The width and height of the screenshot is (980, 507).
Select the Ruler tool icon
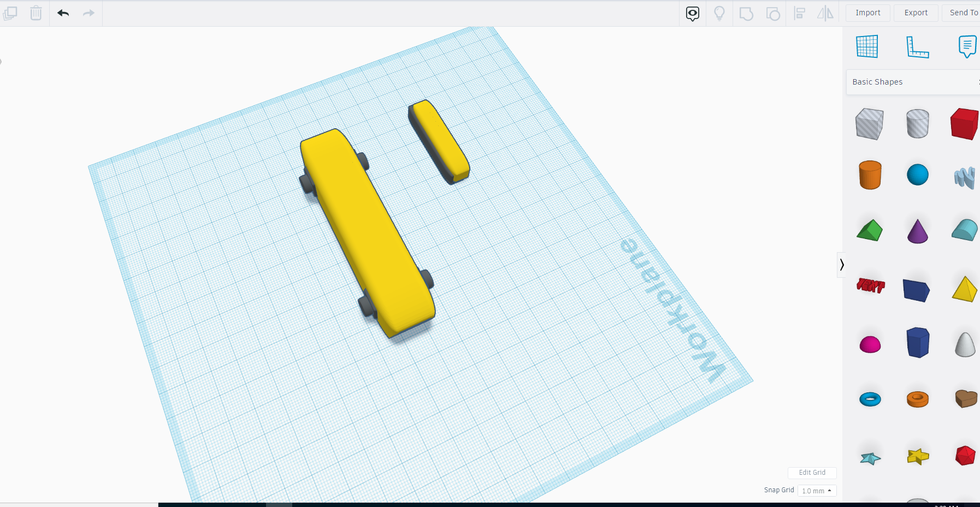918,47
